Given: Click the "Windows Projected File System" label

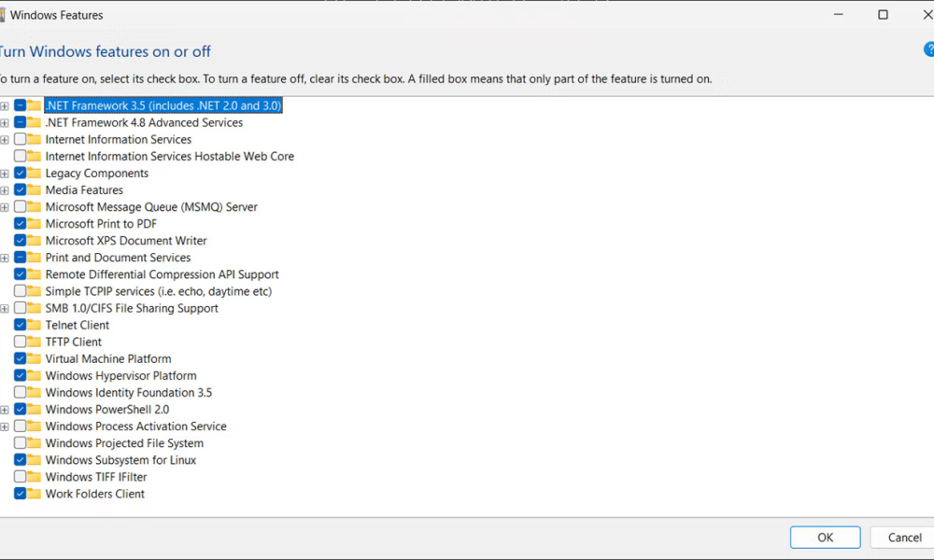Looking at the screenshot, I should 124,442.
